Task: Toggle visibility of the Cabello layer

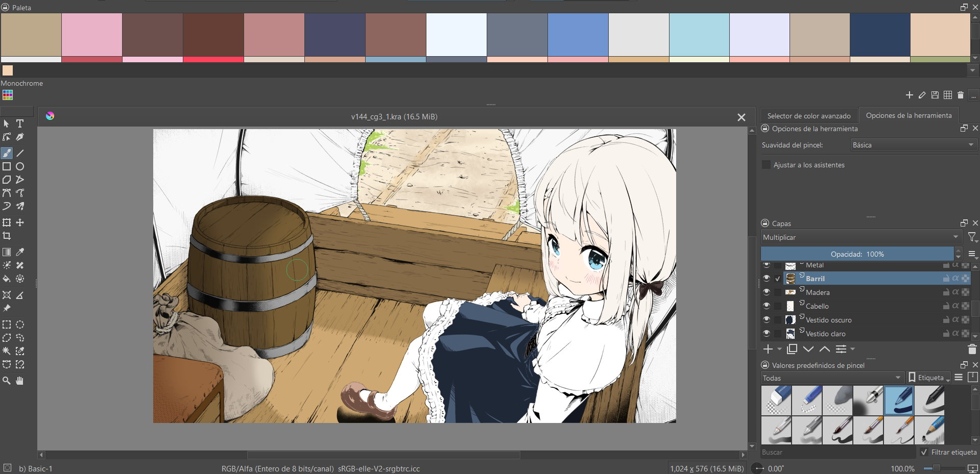Action: click(x=767, y=306)
